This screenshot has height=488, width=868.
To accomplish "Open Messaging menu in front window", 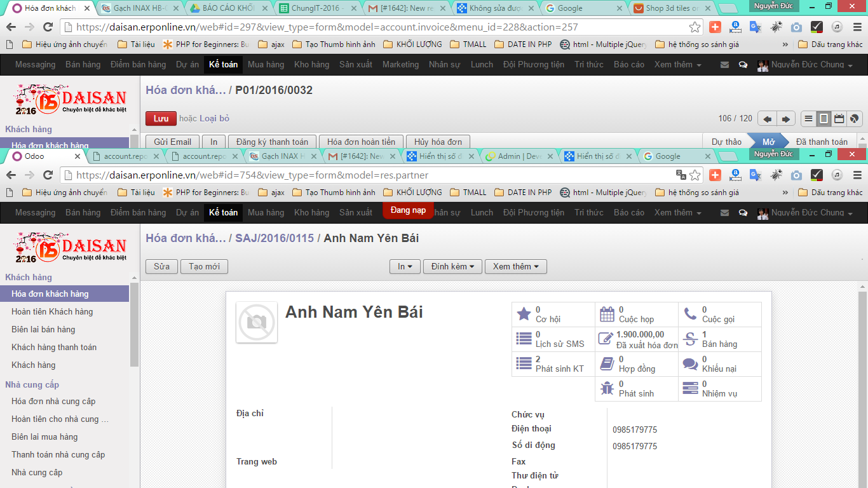I will [x=35, y=213].
